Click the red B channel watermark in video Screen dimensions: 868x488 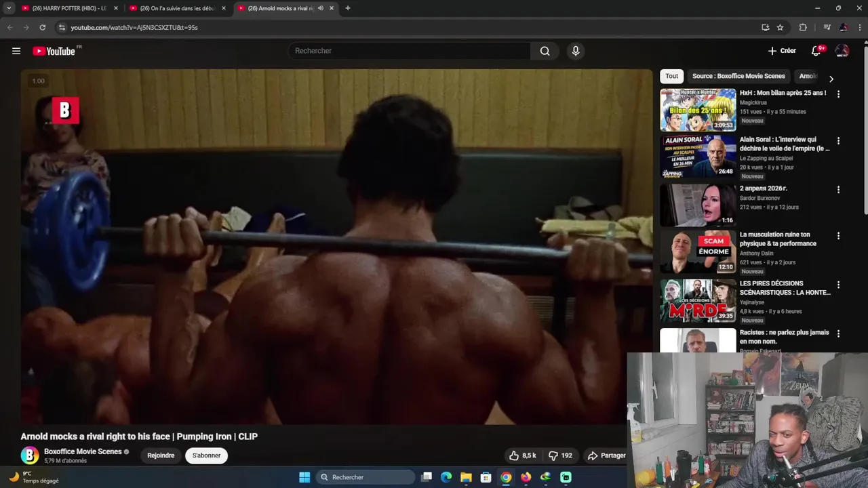tap(66, 110)
